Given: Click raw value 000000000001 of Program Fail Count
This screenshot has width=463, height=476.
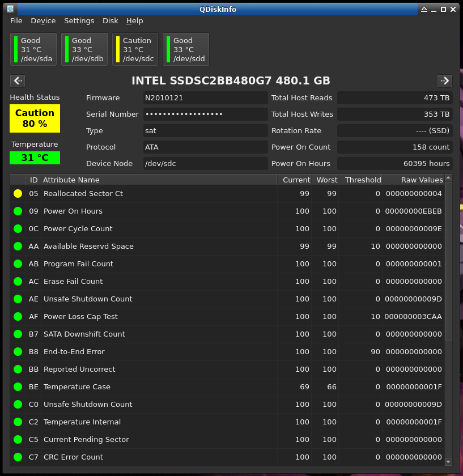Looking at the screenshot, I should tap(414, 264).
